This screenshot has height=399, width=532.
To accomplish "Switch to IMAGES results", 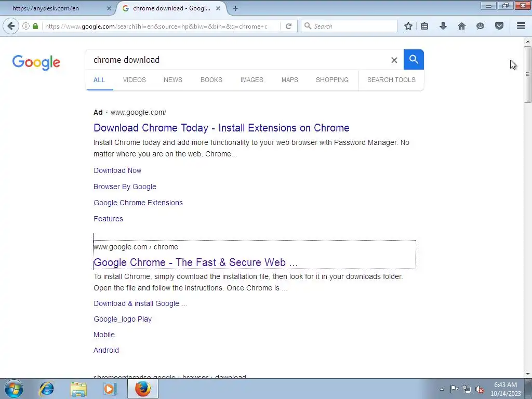I will [252, 80].
